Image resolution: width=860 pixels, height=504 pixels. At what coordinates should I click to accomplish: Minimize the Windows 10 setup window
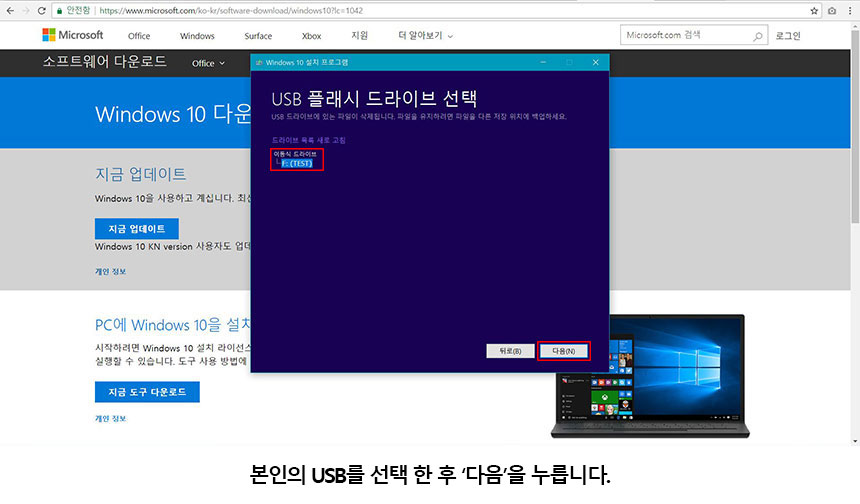543,63
